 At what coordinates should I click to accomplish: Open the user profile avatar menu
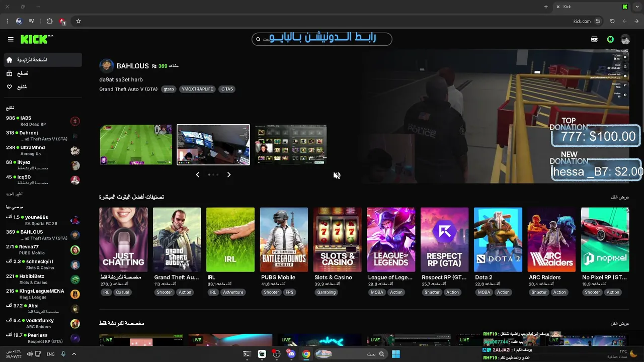tap(625, 39)
